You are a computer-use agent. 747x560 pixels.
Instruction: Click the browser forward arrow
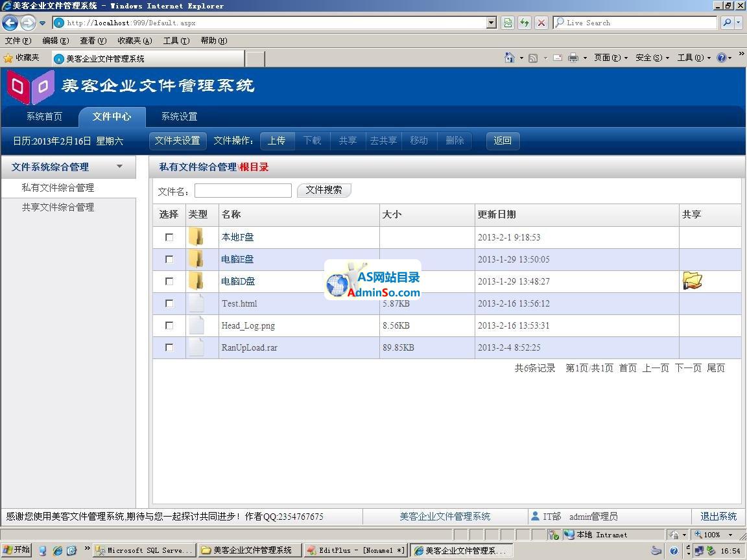click(x=28, y=23)
